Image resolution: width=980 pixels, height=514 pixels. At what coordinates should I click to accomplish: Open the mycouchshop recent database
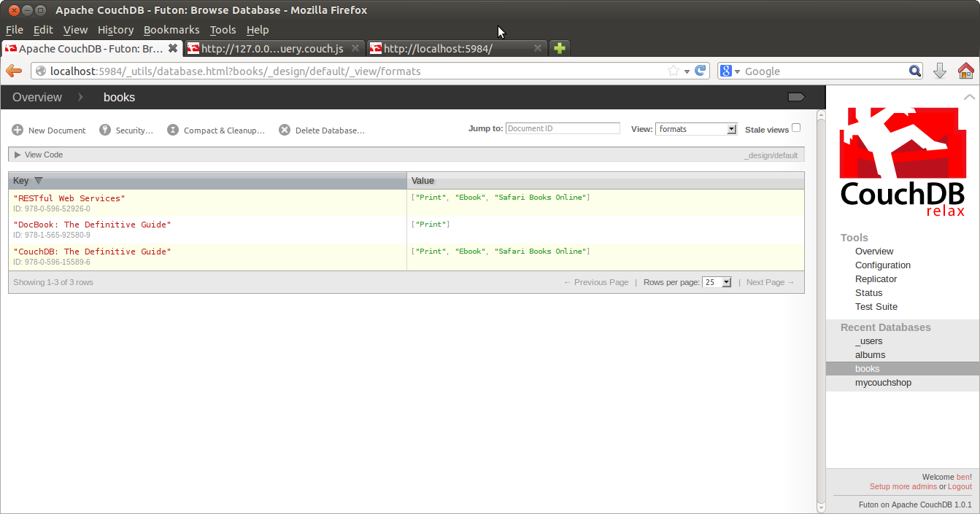point(883,383)
